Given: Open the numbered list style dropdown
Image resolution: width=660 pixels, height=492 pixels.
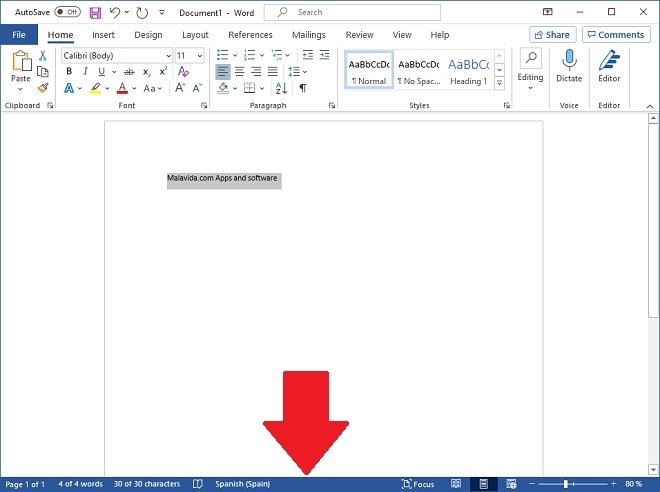Looking at the screenshot, I should pos(262,55).
